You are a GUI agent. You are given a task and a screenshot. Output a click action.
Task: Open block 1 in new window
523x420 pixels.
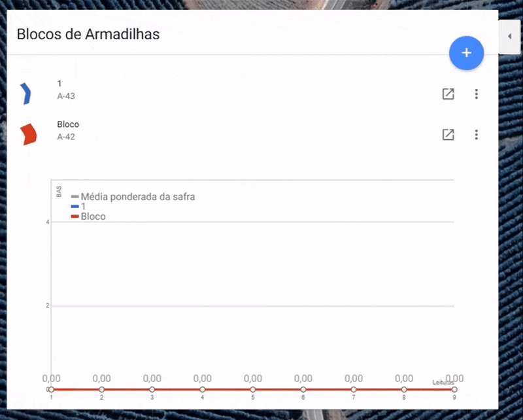448,94
